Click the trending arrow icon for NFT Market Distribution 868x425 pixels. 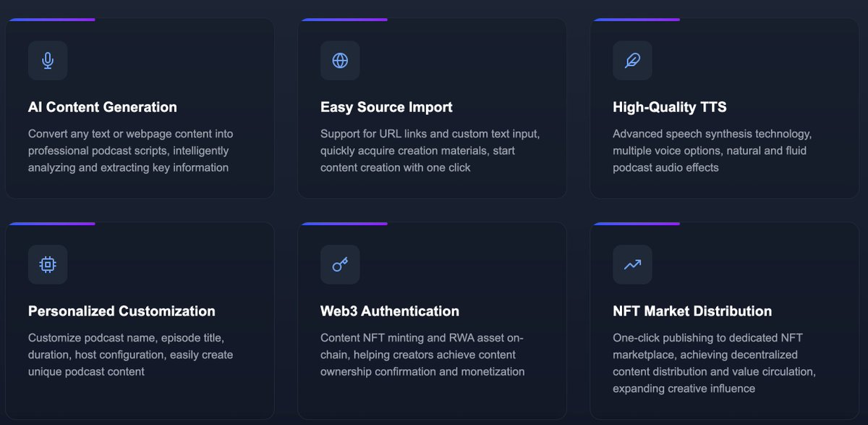632,264
